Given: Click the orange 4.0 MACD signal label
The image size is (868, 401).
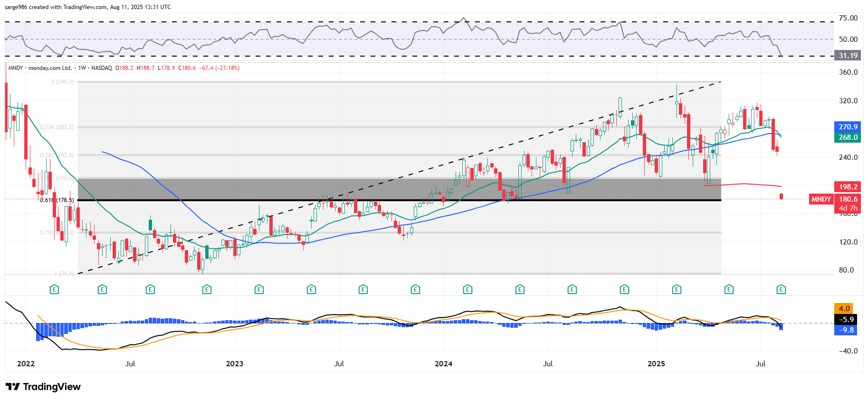Looking at the screenshot, I should coord(844,309).
